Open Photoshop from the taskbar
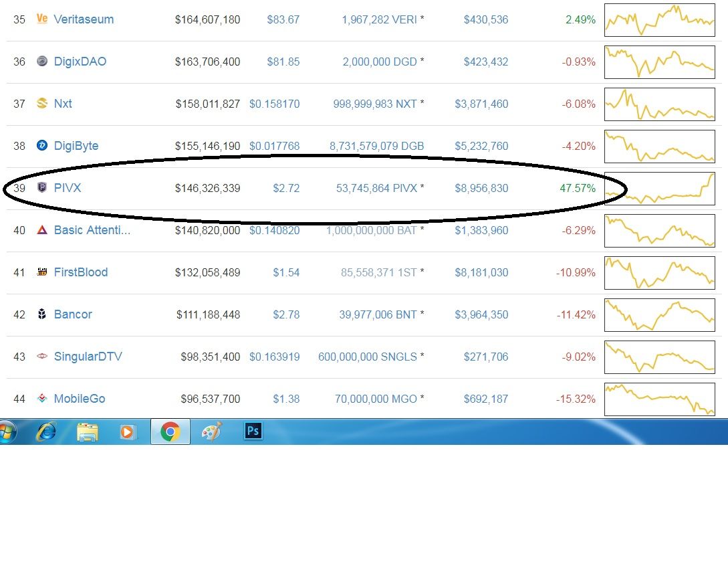Viewport: 728px width, 572px height. click(x=253, y=431)
